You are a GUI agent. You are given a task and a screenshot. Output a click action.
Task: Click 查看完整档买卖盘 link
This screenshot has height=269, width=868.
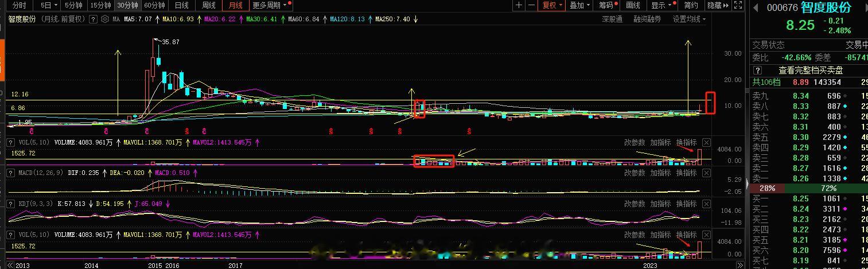[811, 71]
